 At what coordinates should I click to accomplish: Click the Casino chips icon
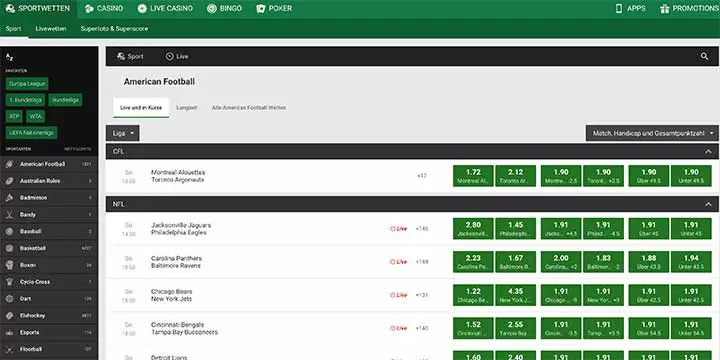point(89,8)
